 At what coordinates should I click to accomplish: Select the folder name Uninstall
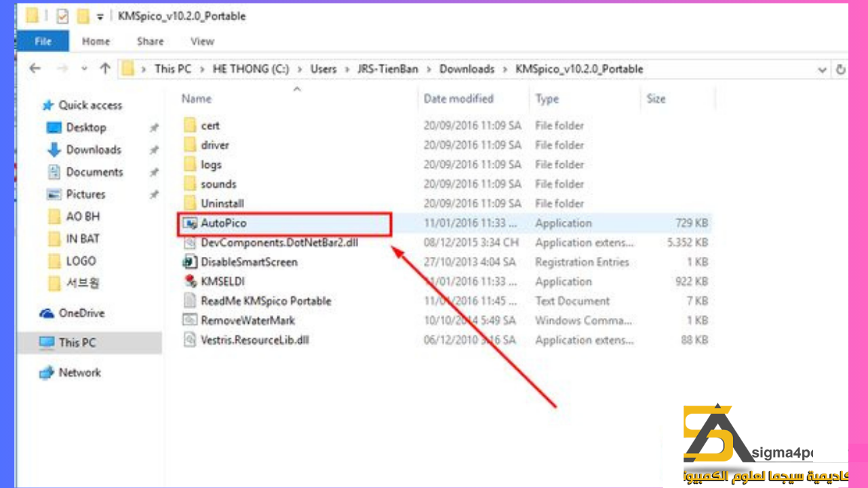click(x=222, y=203)
